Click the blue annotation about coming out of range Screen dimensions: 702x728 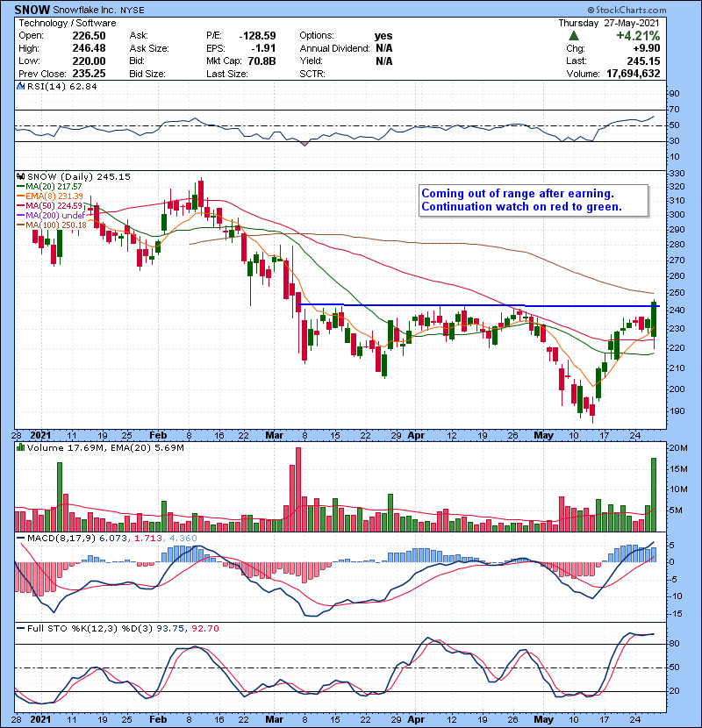coord(534,200)
